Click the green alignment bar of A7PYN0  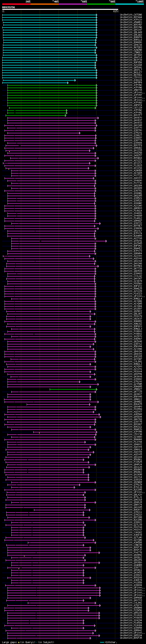(52, 85)
